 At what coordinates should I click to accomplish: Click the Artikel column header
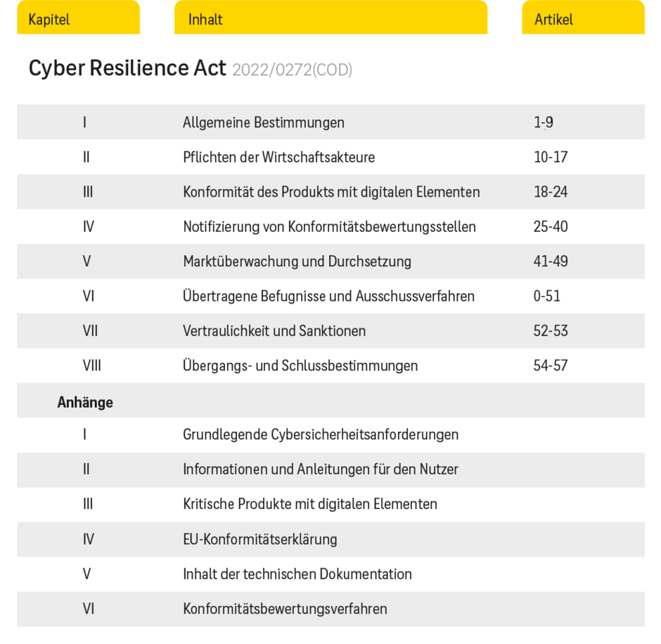coord(553,19)
